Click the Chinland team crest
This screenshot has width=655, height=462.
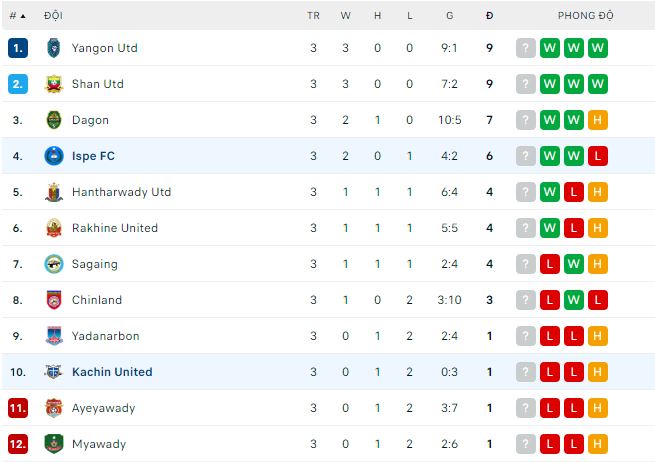click(x=54, y=300)
